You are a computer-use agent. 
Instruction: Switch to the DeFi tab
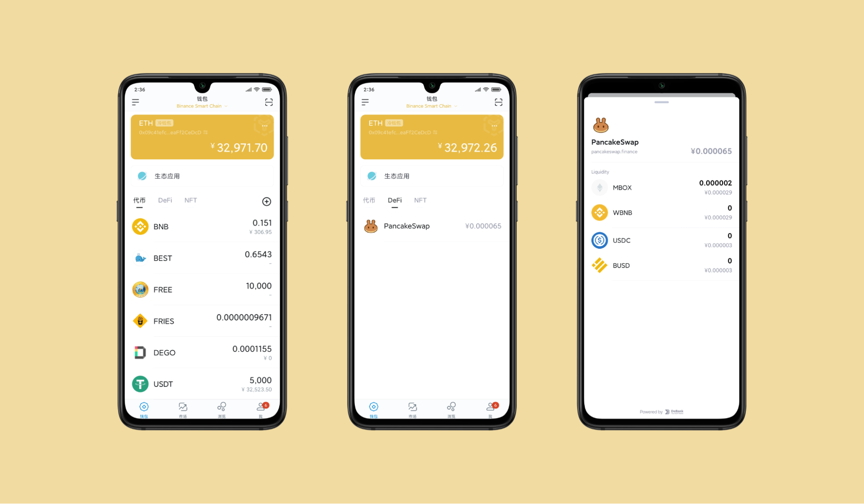pyautogui.click(x=165, y=200)
